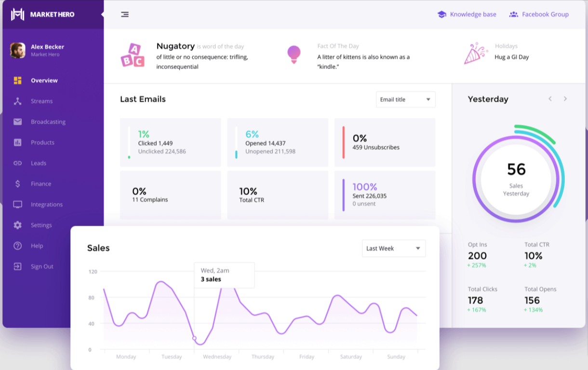Click the Help question mark icon

click(18, 246)
